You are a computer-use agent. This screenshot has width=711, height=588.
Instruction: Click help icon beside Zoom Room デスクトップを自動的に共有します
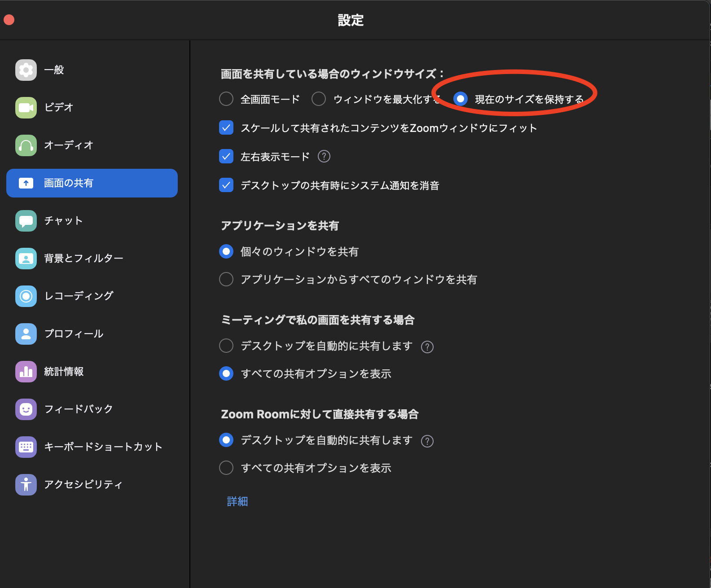tap(427, 441)
